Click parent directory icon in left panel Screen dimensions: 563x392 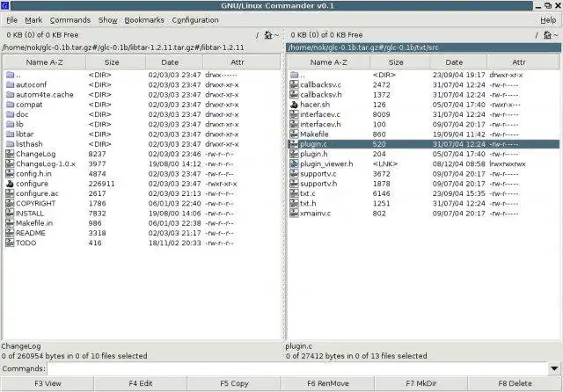[x=10, y=75]
